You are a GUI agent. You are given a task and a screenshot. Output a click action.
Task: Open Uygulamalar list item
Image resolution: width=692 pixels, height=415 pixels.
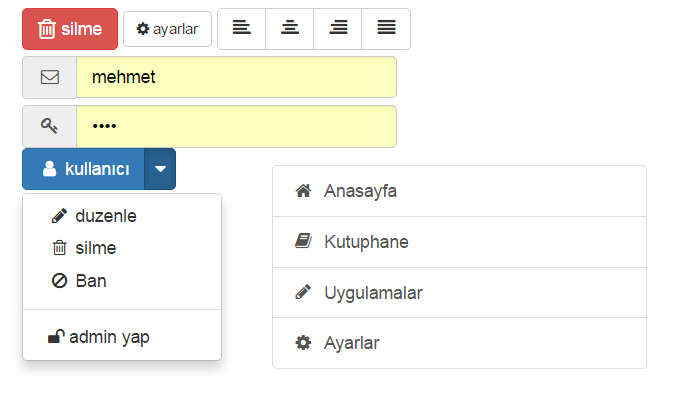click(x=459, y=293)
